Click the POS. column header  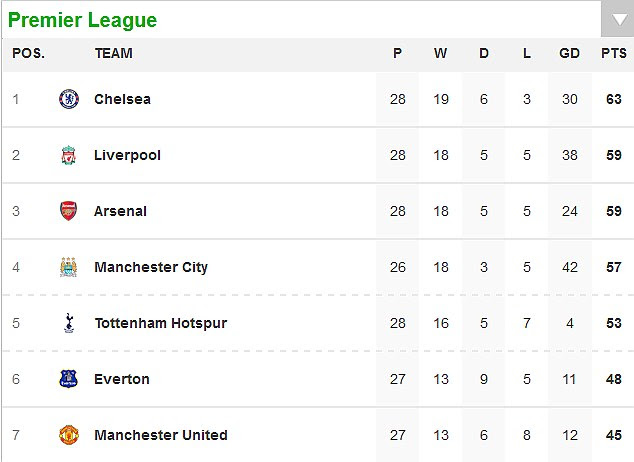point(28,53)
